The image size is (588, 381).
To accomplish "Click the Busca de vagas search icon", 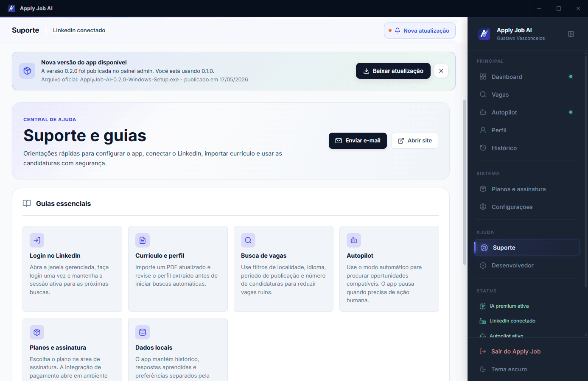I will click(x=248, y=240).
